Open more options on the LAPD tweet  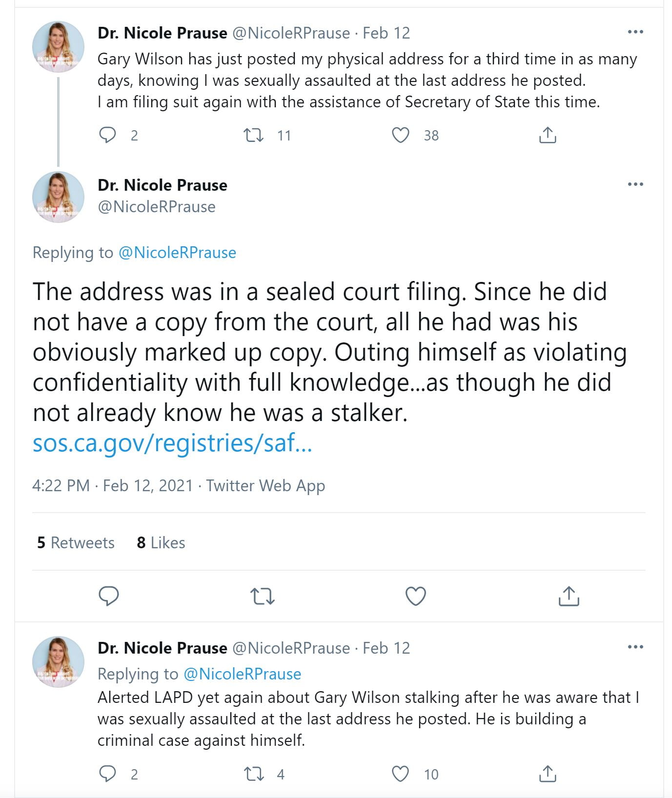pyautogui.click(x=635, y=647)
